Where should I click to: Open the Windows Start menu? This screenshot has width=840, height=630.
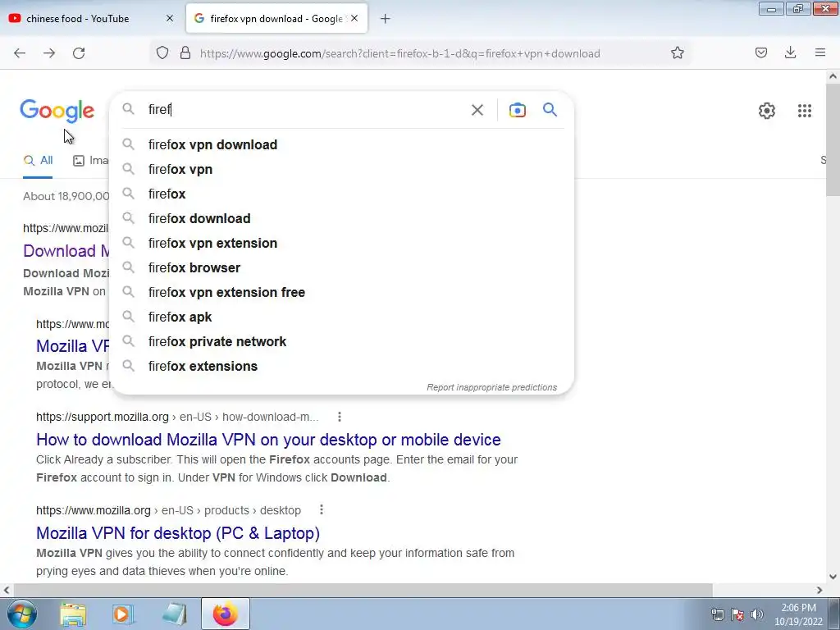pos(22,614)
